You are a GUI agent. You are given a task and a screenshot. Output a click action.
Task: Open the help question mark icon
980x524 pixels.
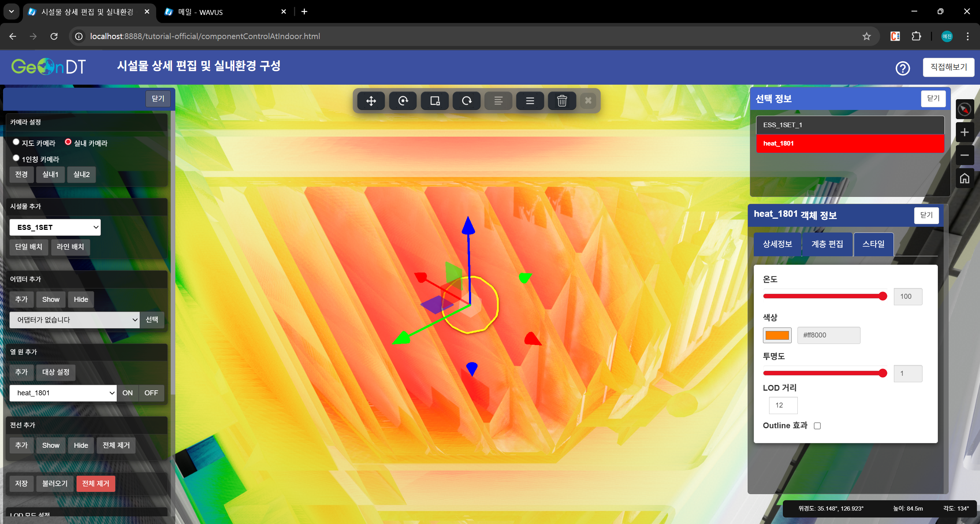(902, 68)
